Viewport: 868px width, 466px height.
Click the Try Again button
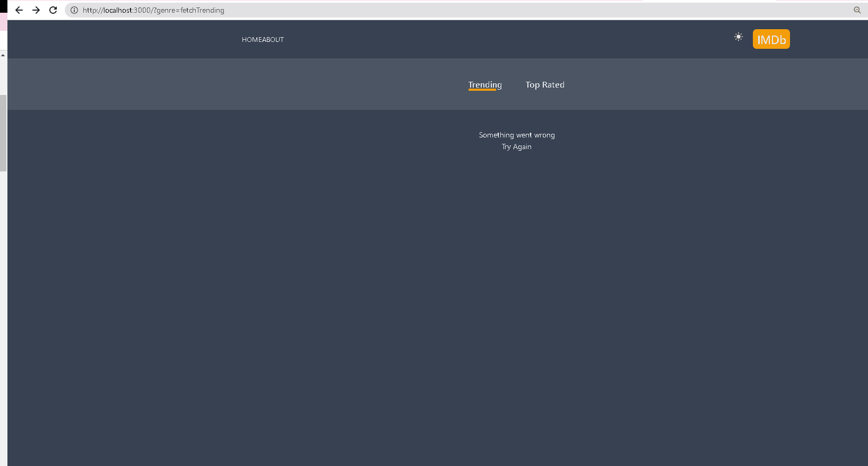517,147
